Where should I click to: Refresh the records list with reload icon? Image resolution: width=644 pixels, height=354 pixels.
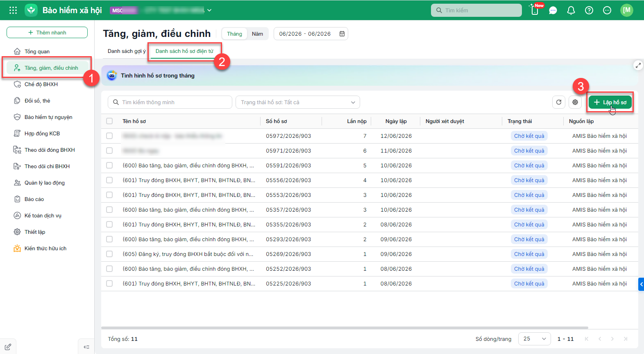pyautogui.click(x=559, y=102)
